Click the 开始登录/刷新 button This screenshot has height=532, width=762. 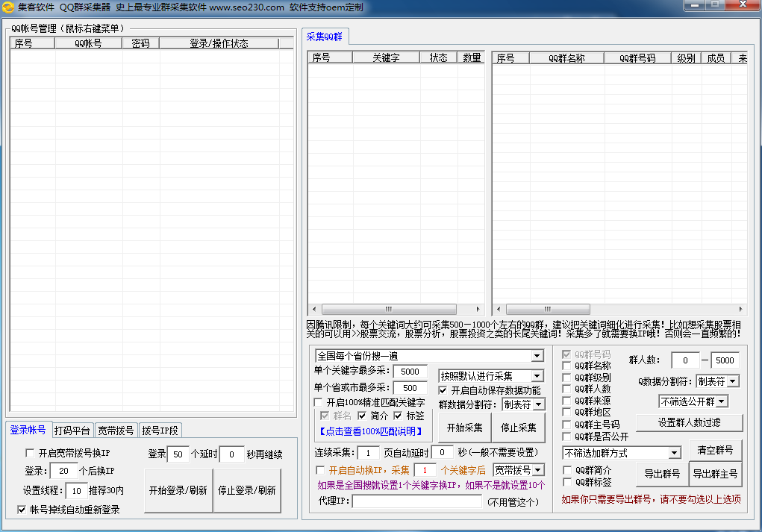click(178, 490)
